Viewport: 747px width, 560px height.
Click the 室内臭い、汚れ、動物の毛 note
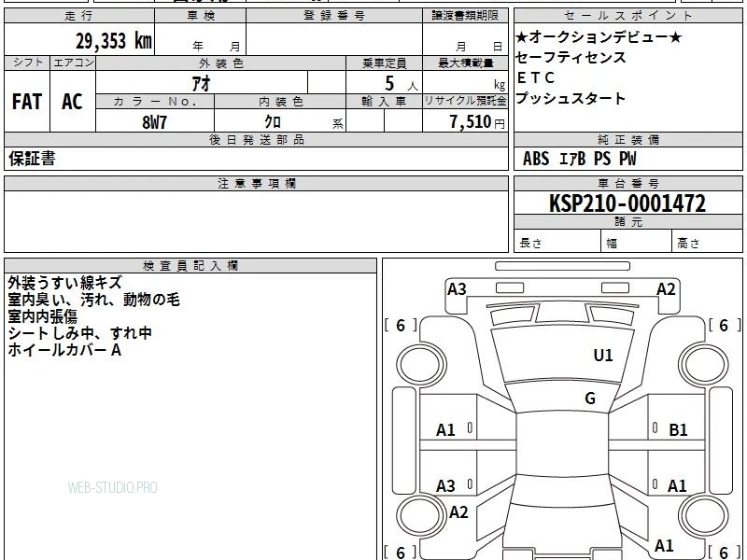(93, 300)
